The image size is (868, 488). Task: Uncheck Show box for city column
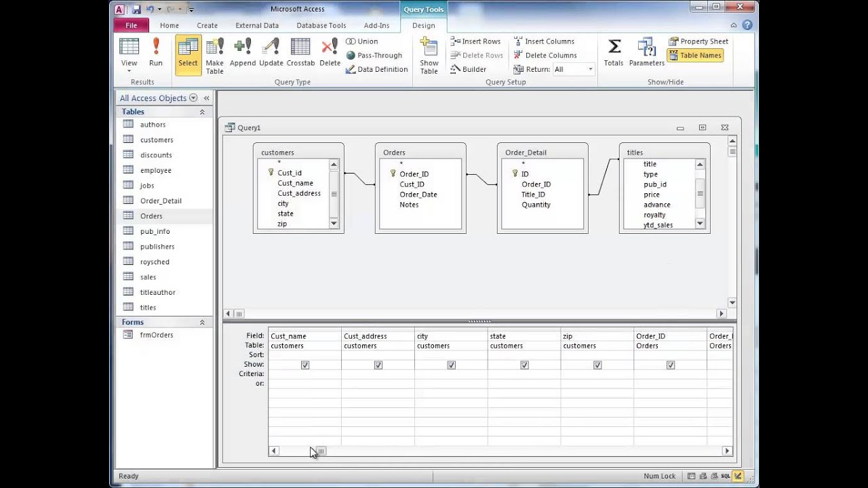pyautogui.click(x=452, y=365)
